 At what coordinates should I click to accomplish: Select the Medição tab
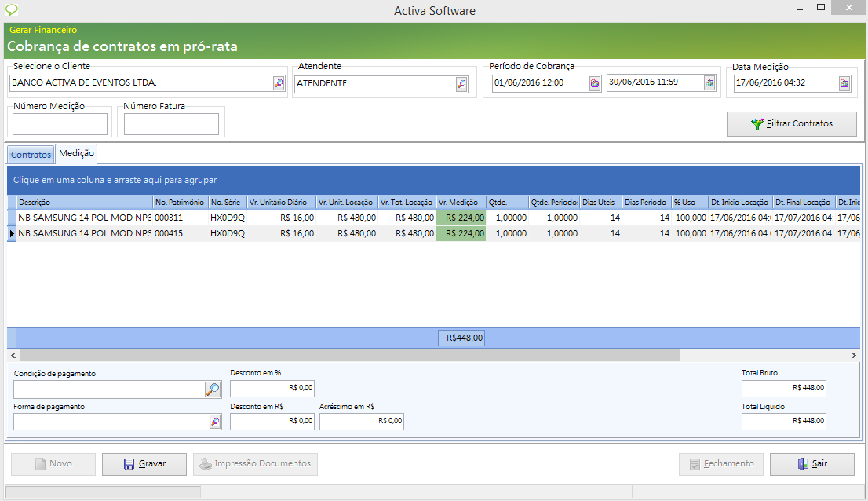[x=76, y=154]
